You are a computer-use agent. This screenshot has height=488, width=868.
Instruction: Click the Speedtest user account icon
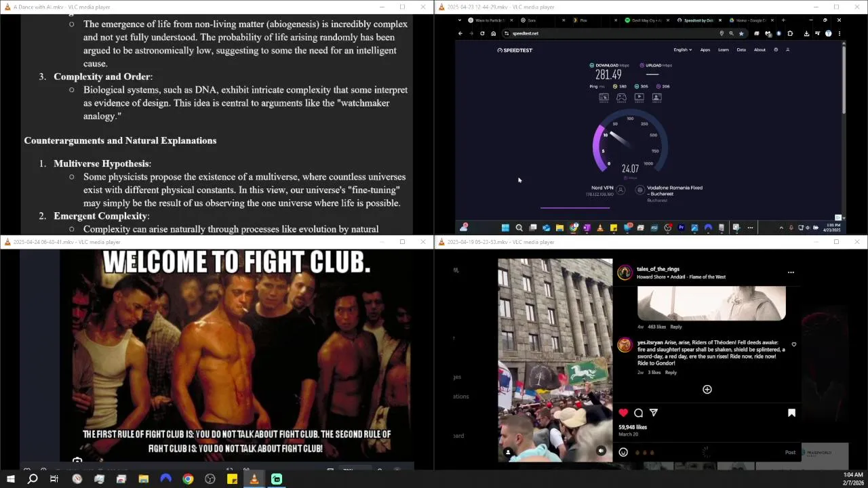click(787, 49)
